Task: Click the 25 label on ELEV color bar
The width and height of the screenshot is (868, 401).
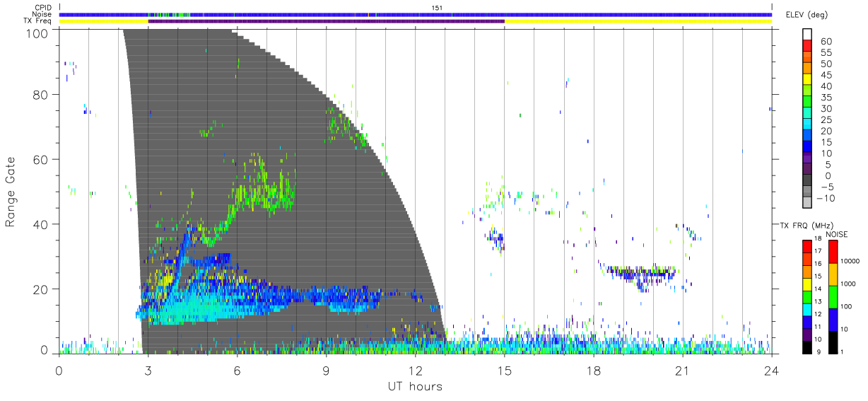Action: pyautogui.click(x=826, y=120)
